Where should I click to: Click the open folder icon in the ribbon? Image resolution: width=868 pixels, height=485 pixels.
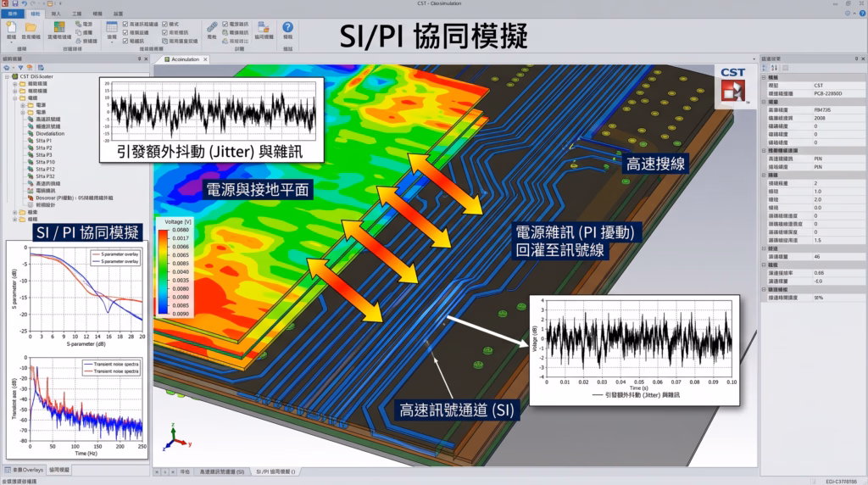tap(31, 28)
